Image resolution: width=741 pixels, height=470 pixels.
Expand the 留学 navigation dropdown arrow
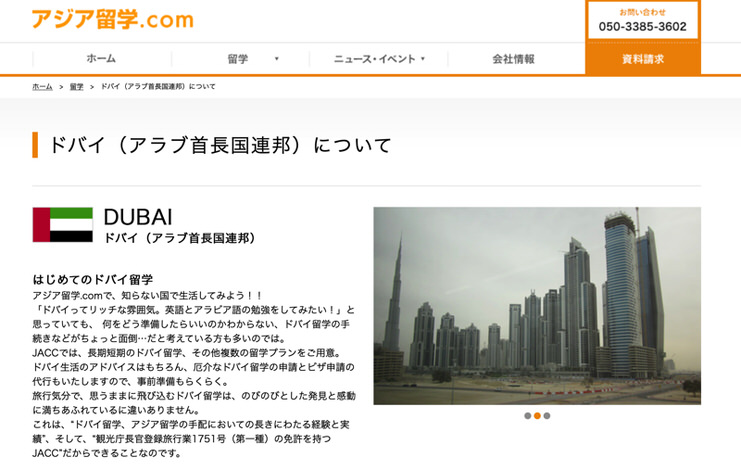tap(277, 60)
